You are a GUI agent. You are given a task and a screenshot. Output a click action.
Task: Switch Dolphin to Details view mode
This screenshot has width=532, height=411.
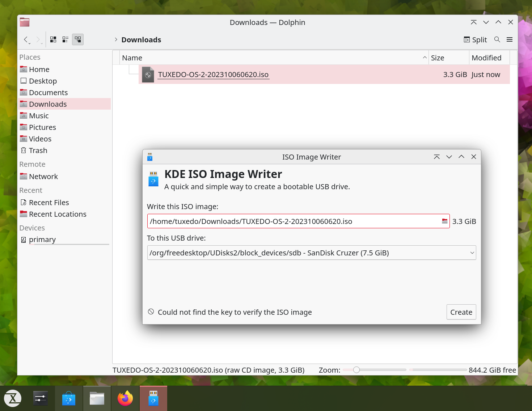point(78,39)
